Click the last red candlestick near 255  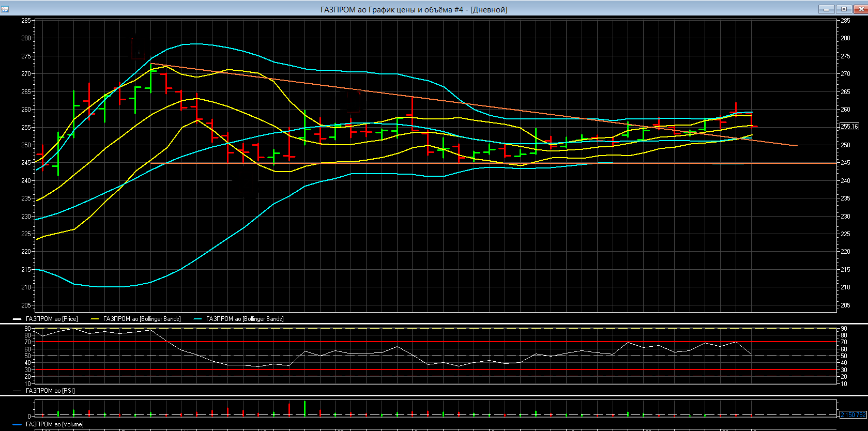pyautogui.click(x=752, y=119)
